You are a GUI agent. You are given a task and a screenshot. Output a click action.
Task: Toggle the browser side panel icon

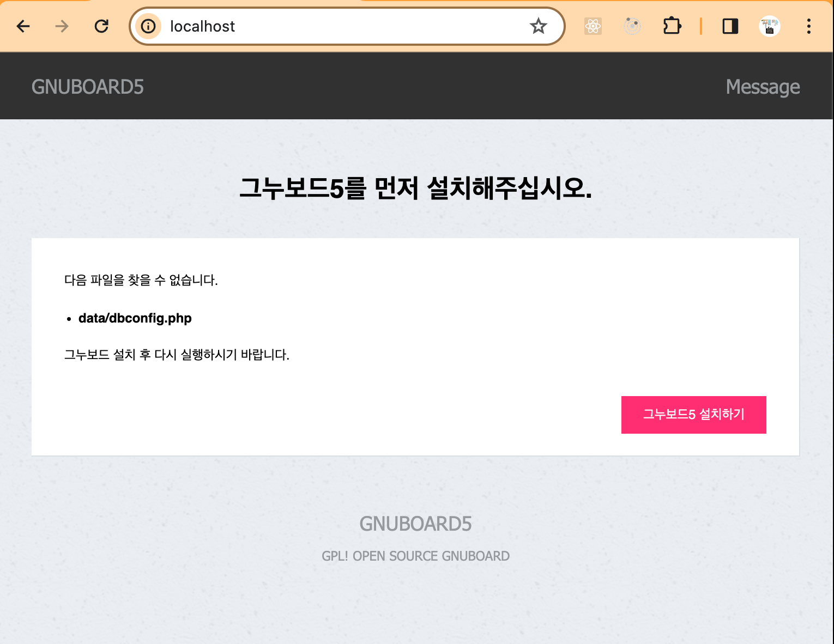[x=730, y=26]
